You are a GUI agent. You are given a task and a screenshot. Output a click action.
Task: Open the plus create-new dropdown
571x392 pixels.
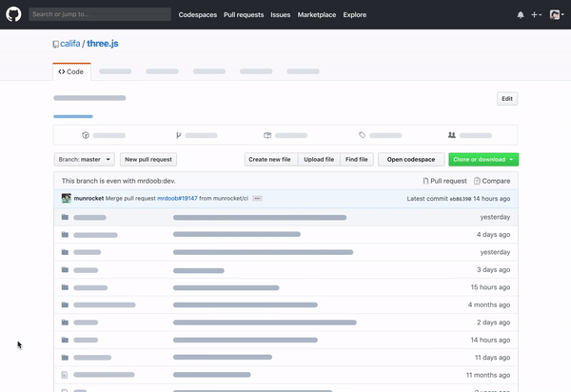pos(537,15)
